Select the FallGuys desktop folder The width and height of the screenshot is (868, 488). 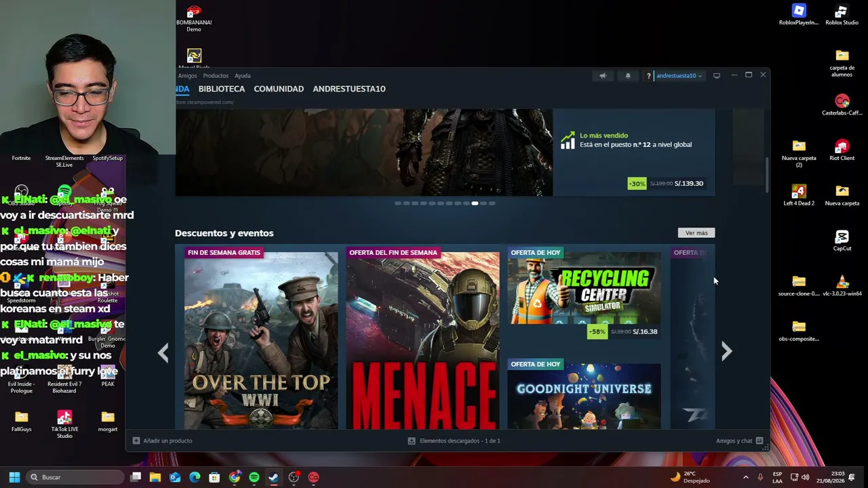[21, 421]
